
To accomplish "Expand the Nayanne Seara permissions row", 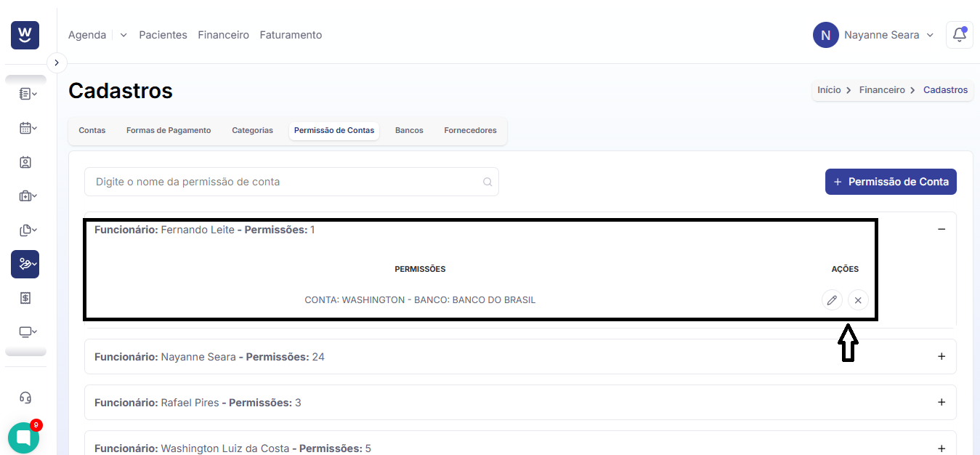I will (941, 357).
